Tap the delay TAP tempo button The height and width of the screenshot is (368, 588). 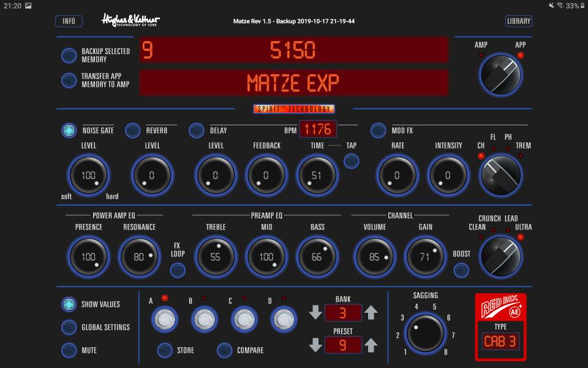(x=352, y=161)
